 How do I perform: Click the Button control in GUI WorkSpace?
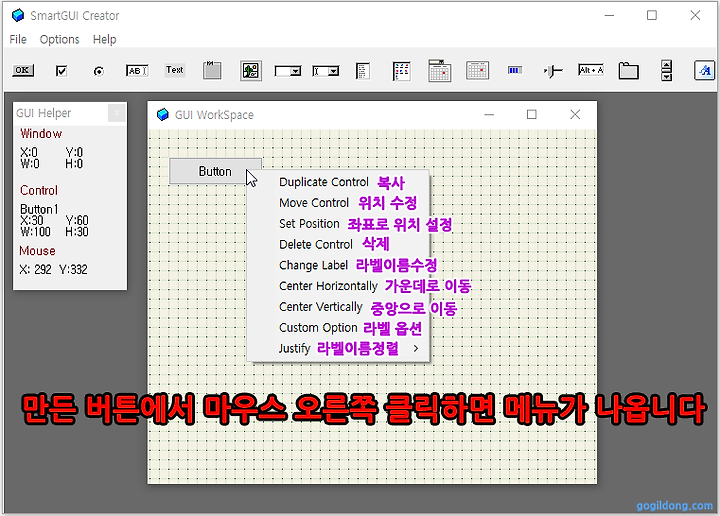click(215, 171)
